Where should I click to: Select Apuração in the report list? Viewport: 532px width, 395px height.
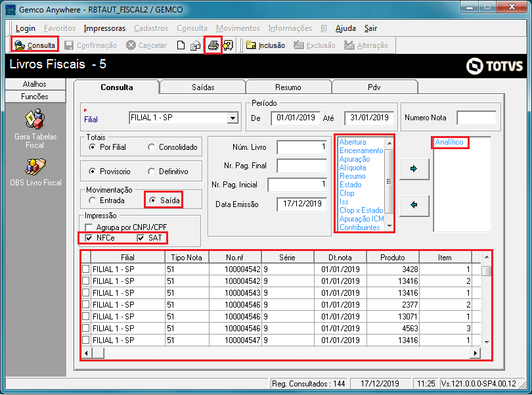(x=355, y=159)
